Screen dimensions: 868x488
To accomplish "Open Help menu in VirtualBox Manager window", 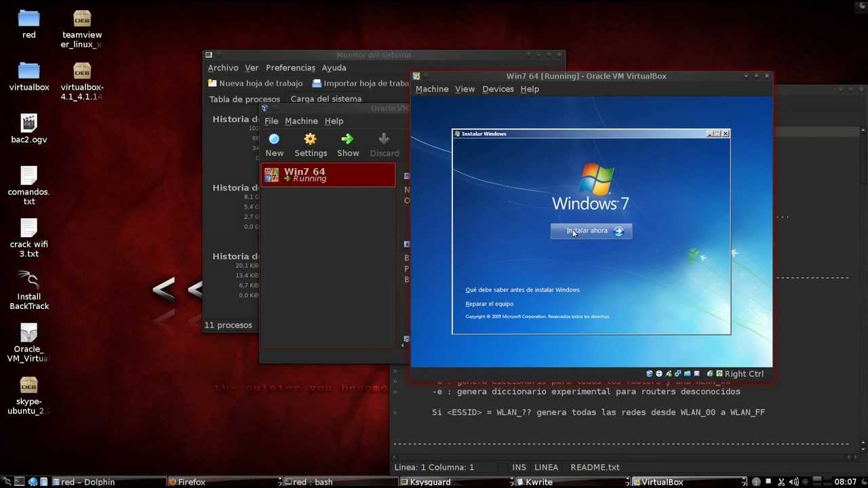I will pos(334,121).
